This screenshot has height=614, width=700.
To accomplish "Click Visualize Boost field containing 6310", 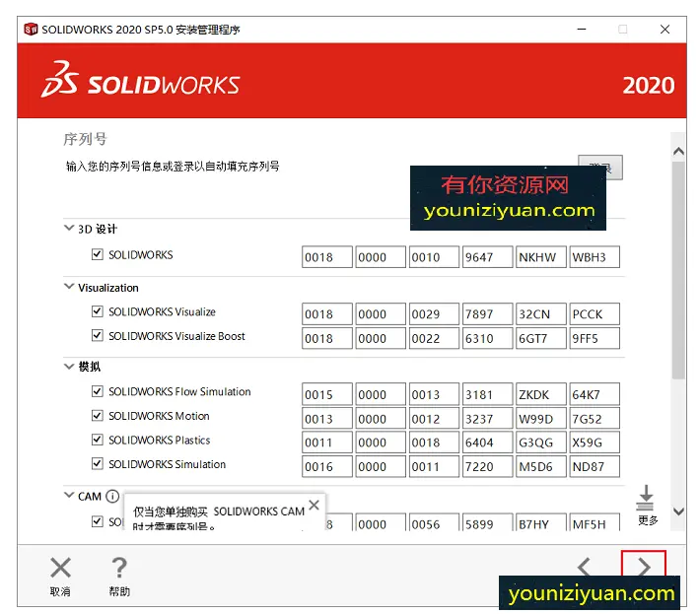I will pos(487,338).
